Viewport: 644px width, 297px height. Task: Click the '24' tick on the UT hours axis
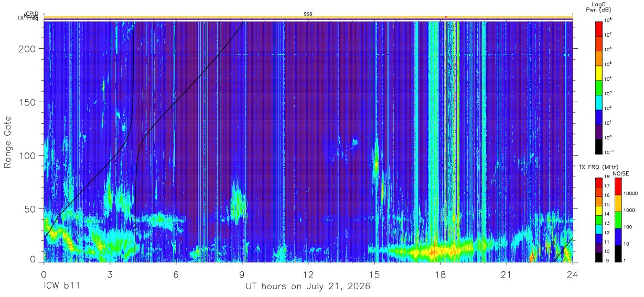pyautogui.click(x=573, y=275)
